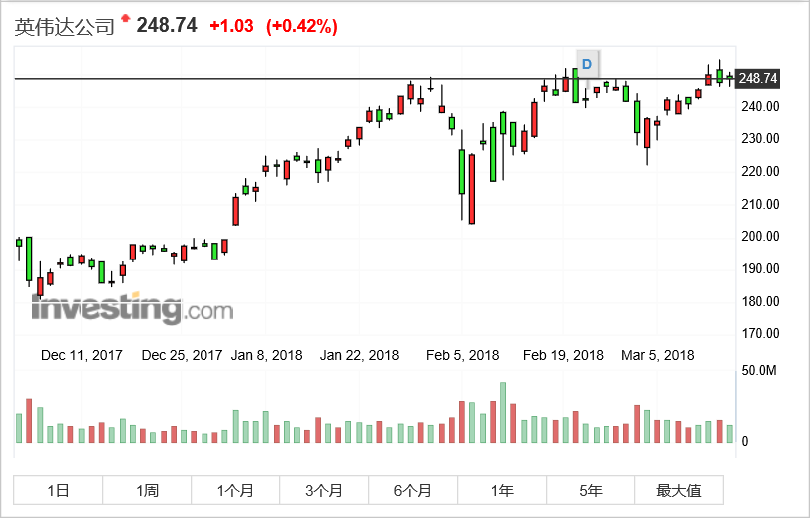This screenshot has width=812, height=519.
Task: Open the 最大值 maximum range tab
Action: click(x=679, y=490)
